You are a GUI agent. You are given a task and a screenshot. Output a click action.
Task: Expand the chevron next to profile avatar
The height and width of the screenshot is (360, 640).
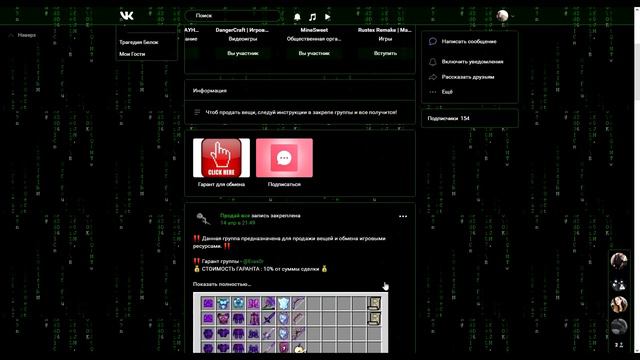tap(513, 16)
